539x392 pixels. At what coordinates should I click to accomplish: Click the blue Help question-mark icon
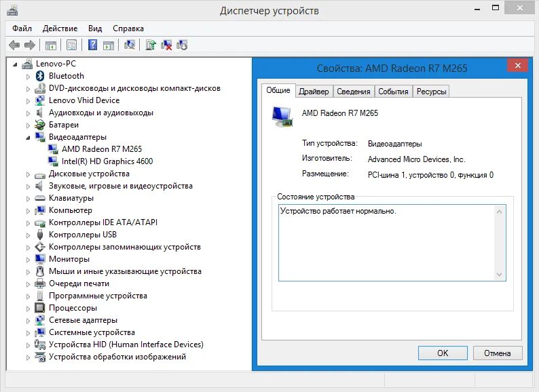tap(92, 45)
